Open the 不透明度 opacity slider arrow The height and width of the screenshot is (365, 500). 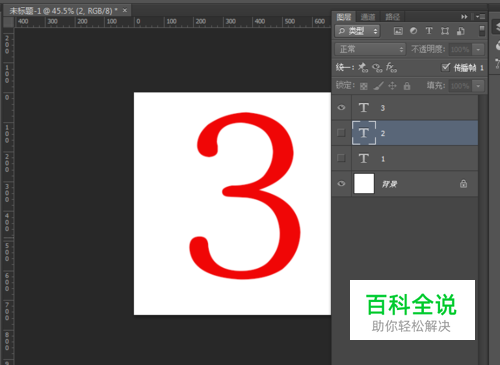pos(478,50)
